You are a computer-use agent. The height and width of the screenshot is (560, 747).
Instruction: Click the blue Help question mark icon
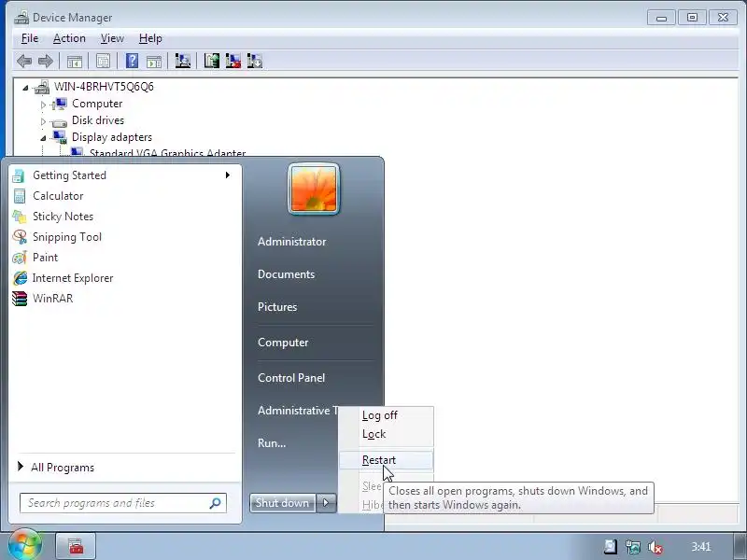[132, 61]
